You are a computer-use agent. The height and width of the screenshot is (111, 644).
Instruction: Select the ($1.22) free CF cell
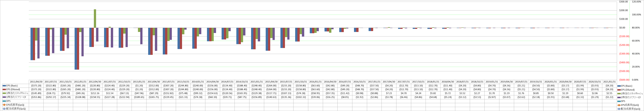[x=609, y=97]
